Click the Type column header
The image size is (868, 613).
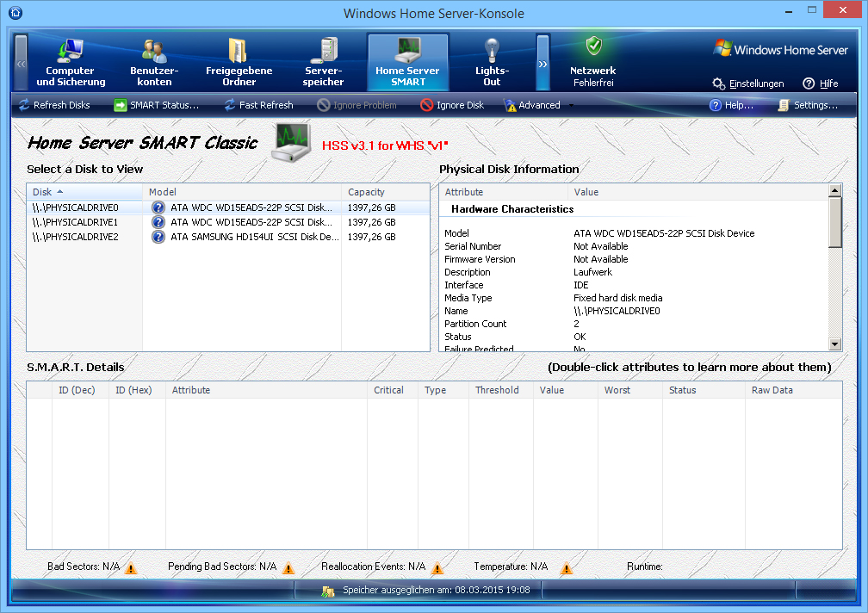coord(443,390)
